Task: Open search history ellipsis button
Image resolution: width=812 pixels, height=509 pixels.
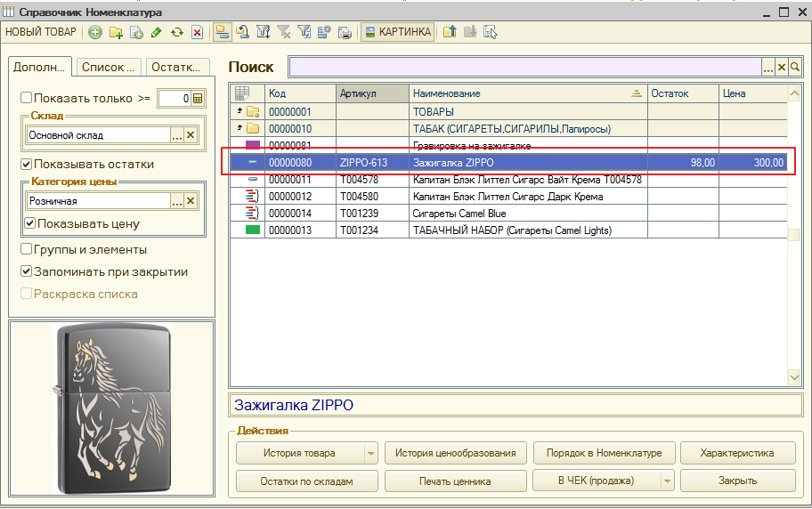Action: [x=768, y=67]
